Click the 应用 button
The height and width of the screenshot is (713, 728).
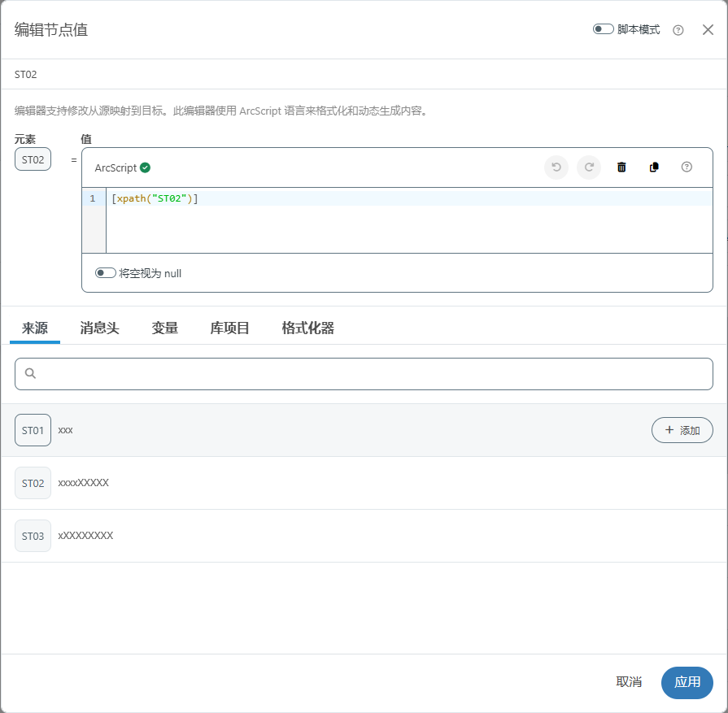tap(687, 682)
